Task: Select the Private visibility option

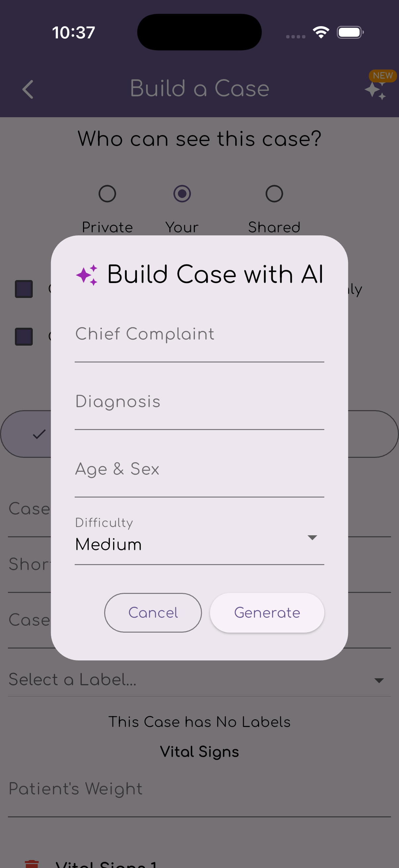Action: pyautogui.click(x=107, y=194)
